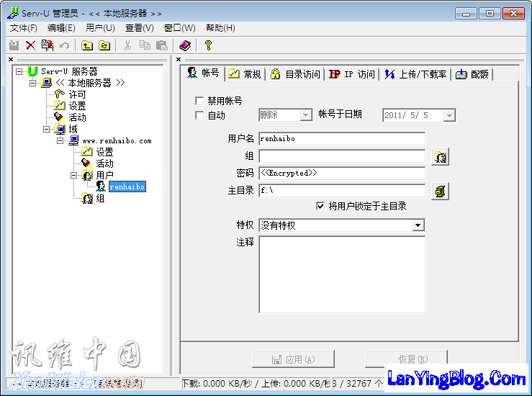
Task: Click the paste clipboard toolbar icon
Action: 162,45
